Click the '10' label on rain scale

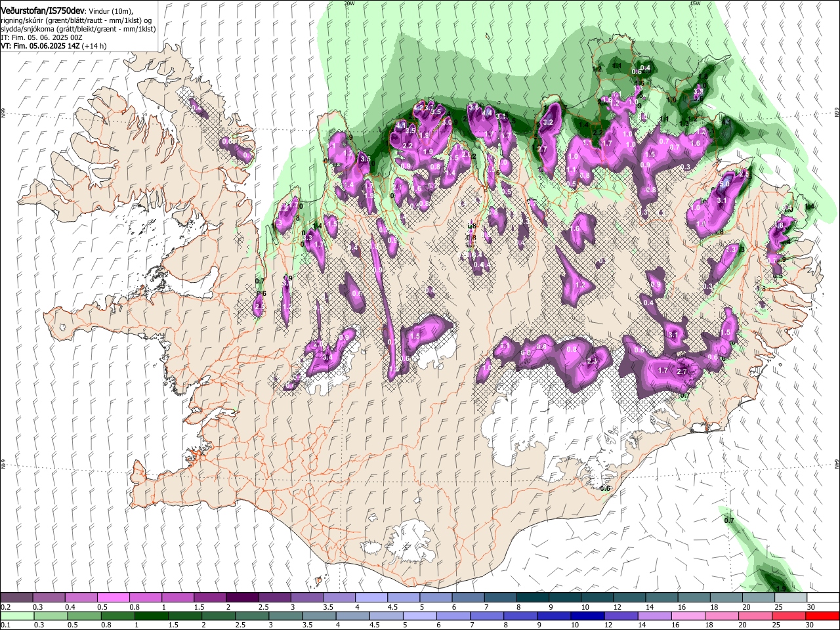point(575,625)
